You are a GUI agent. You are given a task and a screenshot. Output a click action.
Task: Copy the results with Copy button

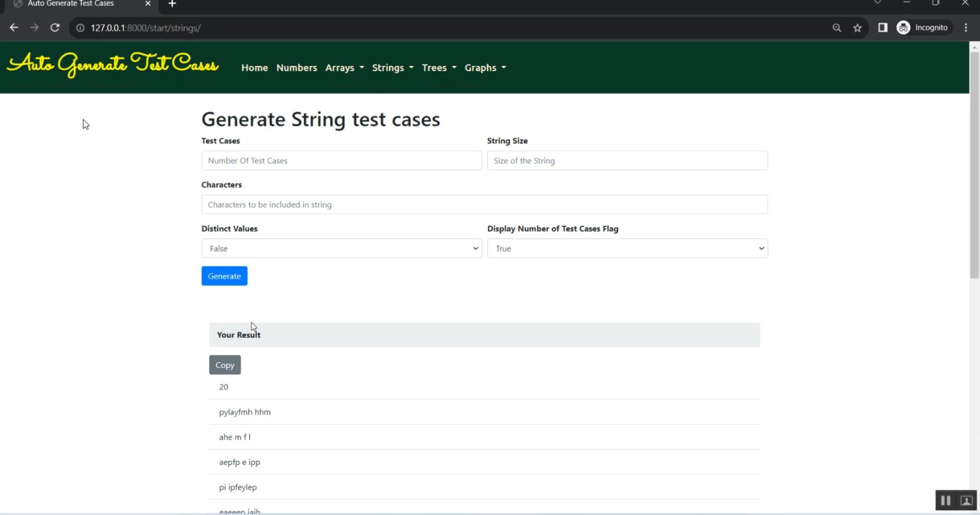225,365
